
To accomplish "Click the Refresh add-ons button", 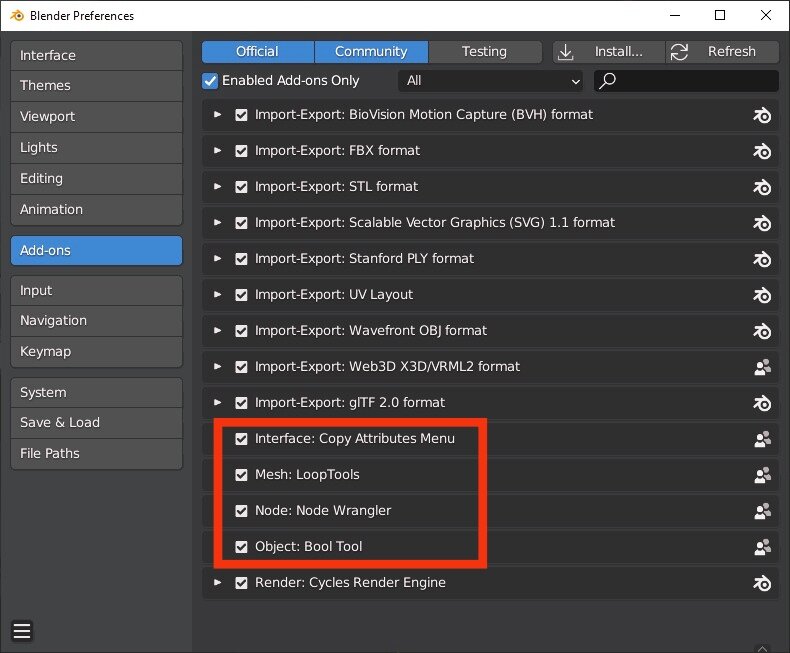I will [x=722, y=52].
